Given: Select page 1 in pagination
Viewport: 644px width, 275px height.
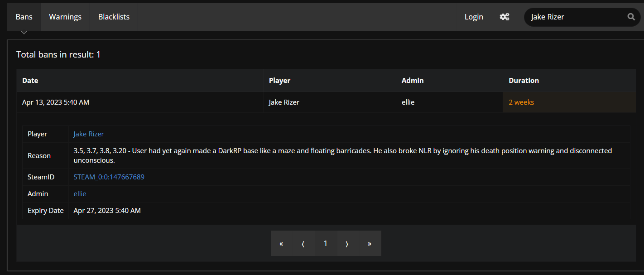Looking at the screenshot, I should (x=325, y=243).
